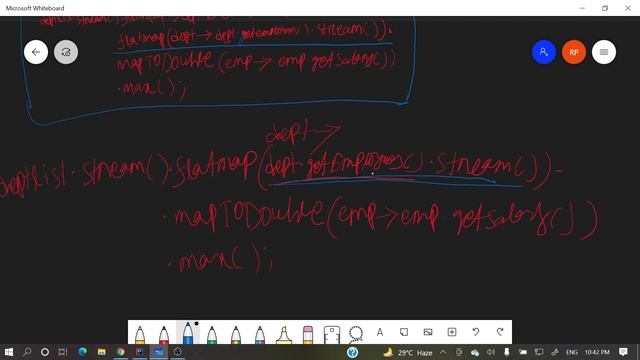640x360 pixels.
Task: Insert an image from the toolbar
Action: 428,332
